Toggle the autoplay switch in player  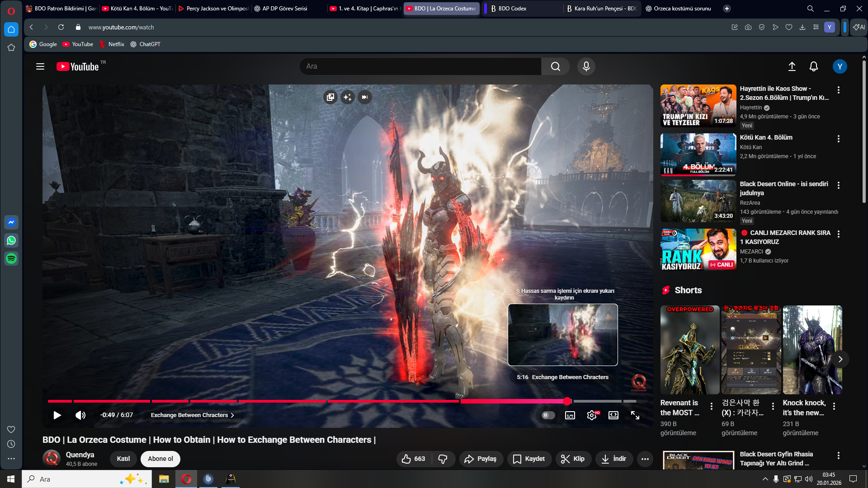548,415
